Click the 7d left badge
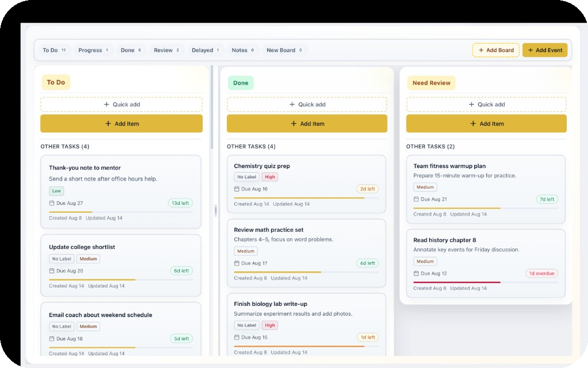 click(x=547, y=199)
